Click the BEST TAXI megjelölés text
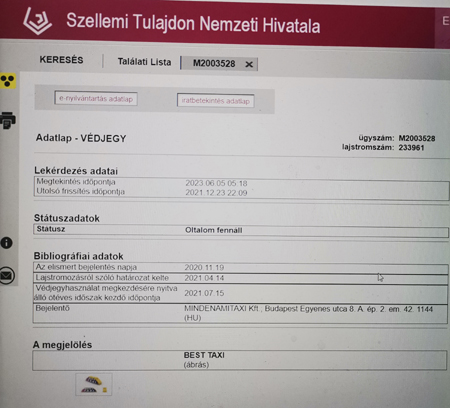 click(x=204, y=355)
